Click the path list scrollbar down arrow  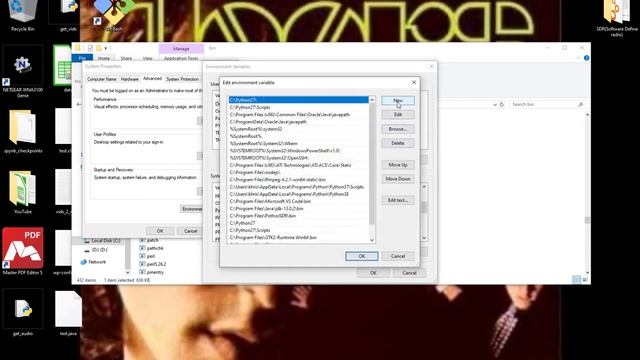(372, 240)
